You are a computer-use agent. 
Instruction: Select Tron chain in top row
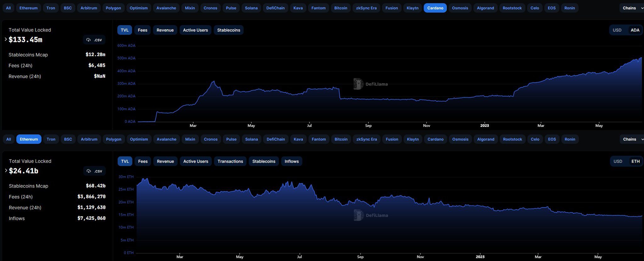pyautogui.click(x=51, y=8)
